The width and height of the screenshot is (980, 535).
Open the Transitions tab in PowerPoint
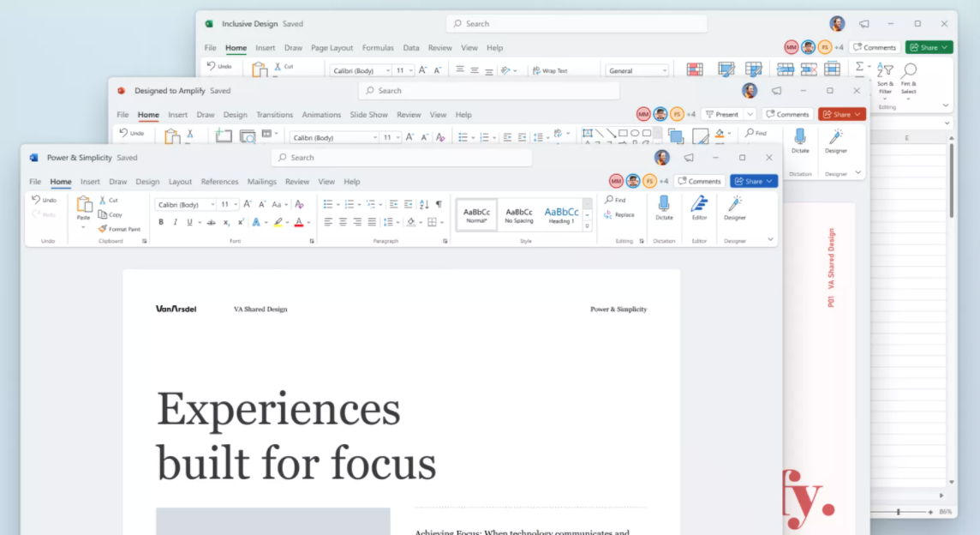click(274, 114)
